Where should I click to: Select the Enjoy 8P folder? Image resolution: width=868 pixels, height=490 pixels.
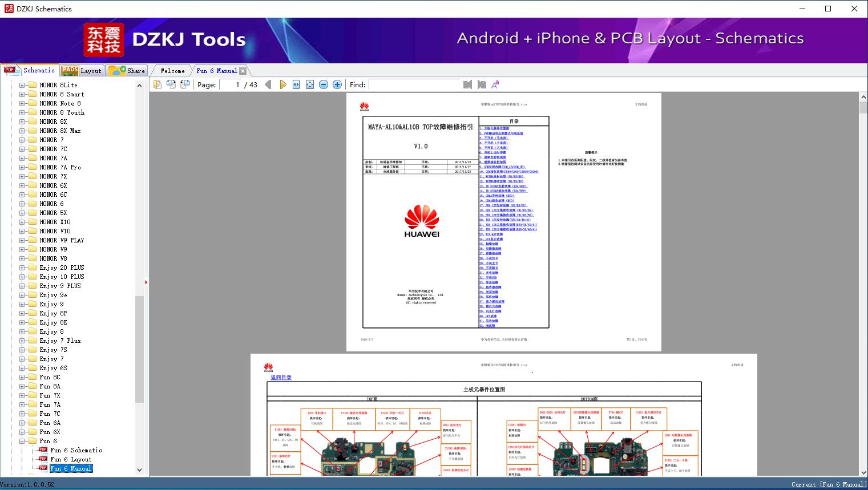[53, 313]
